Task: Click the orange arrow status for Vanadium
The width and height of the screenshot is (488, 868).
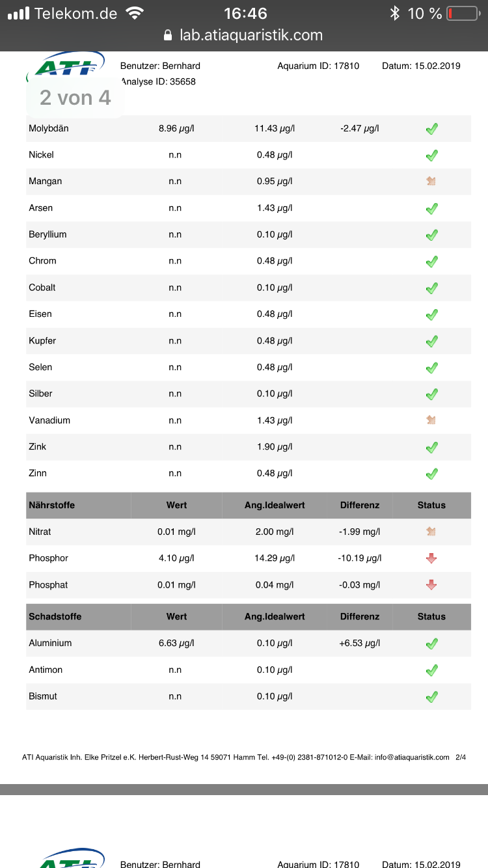Action: [431, 420]
